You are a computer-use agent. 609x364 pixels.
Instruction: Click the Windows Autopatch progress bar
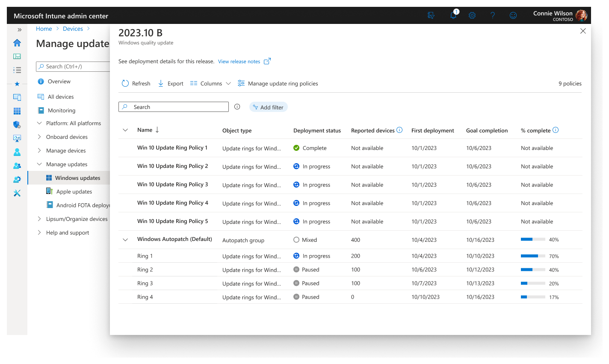[533, 240]
